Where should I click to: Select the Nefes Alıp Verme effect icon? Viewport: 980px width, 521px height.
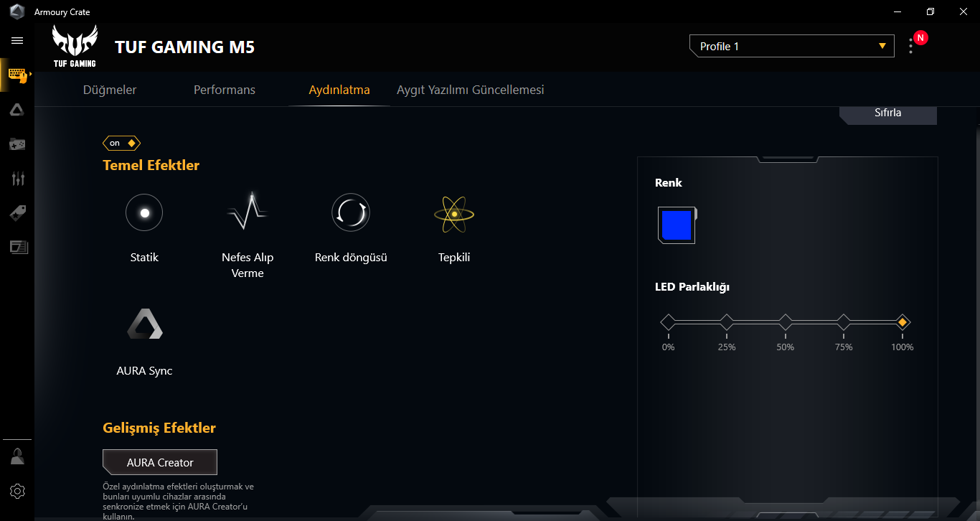[x=248, y=212]
